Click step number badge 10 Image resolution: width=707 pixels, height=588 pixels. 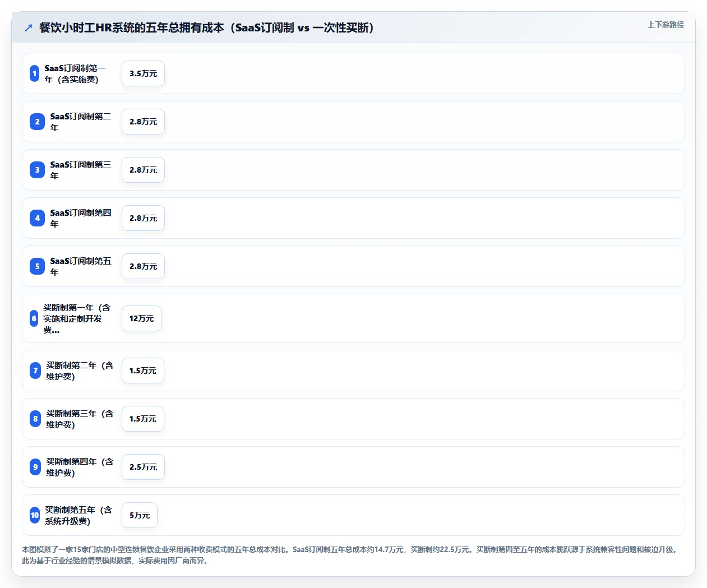tap(35, 515)
